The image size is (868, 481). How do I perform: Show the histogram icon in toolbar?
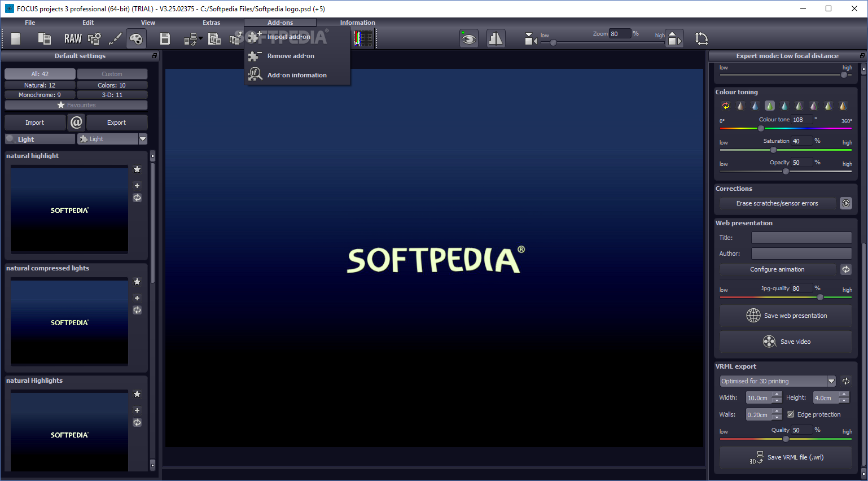(364, 38)
